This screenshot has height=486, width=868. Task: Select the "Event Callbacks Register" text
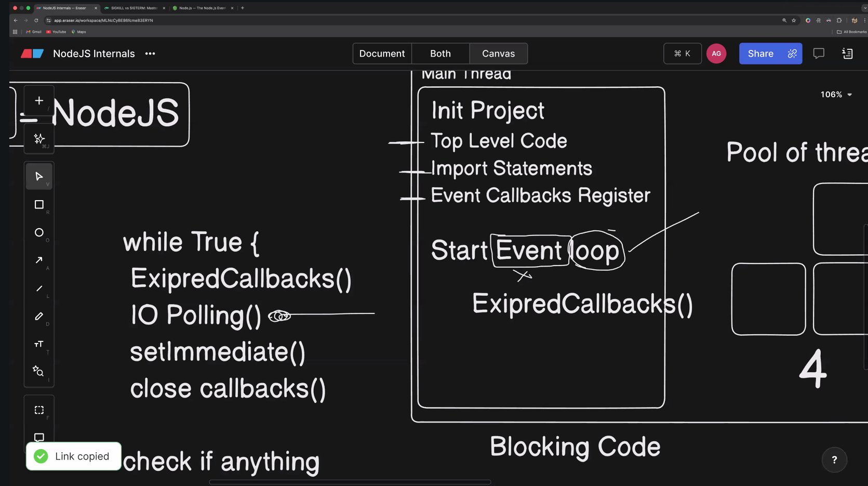[540, 195]
